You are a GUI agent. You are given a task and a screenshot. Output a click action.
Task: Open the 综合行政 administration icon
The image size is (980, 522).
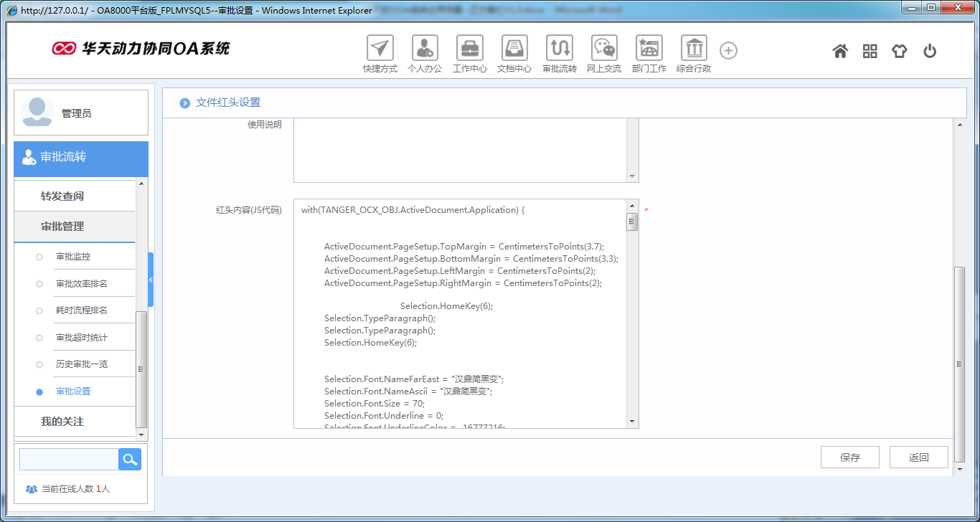[694, 49]
